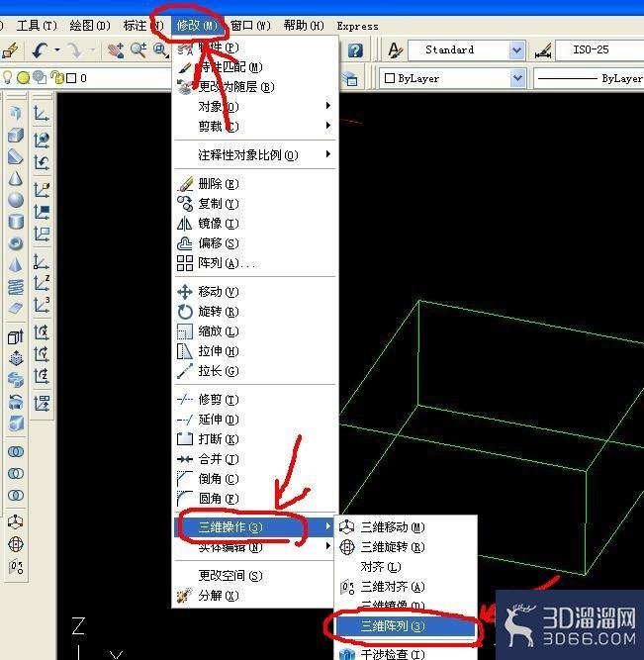Click the ISO-25 dimension style field

click(x=599, y=50)
